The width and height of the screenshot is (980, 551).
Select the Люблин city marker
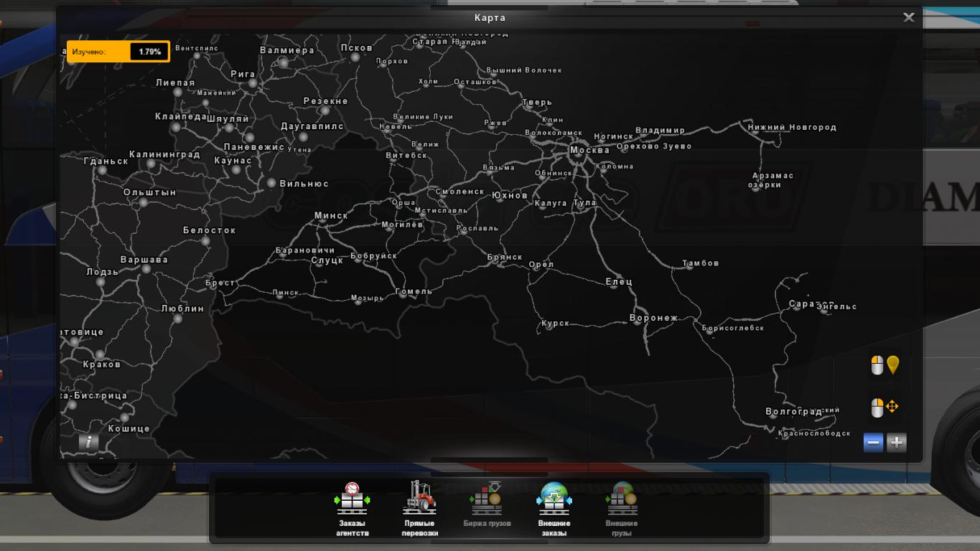pyautogui.click(x=178, y=318)
